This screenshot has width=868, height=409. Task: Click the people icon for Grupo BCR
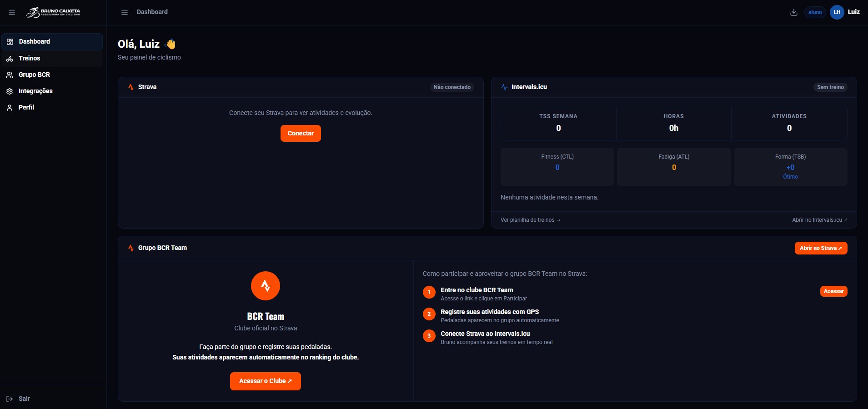coord(10,75)
